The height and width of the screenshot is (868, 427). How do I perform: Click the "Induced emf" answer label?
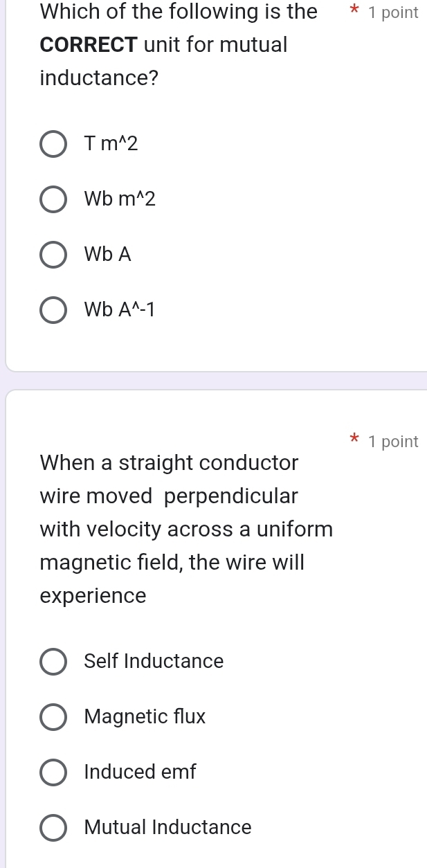pos(140,772)
